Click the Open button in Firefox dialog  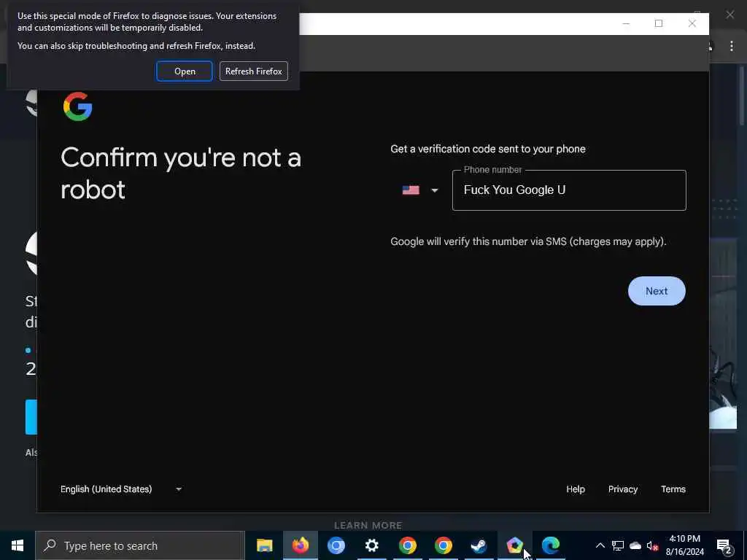click(x=185, y=71)
